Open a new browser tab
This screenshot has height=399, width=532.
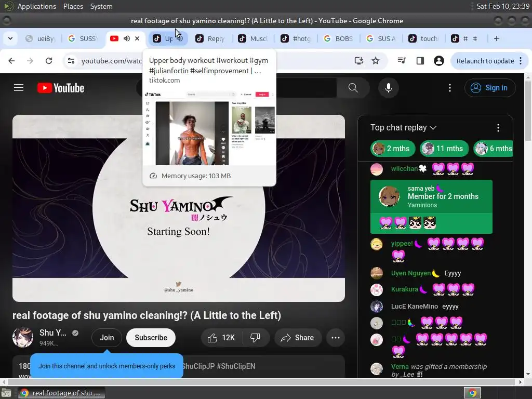click(x=496, y=38)
